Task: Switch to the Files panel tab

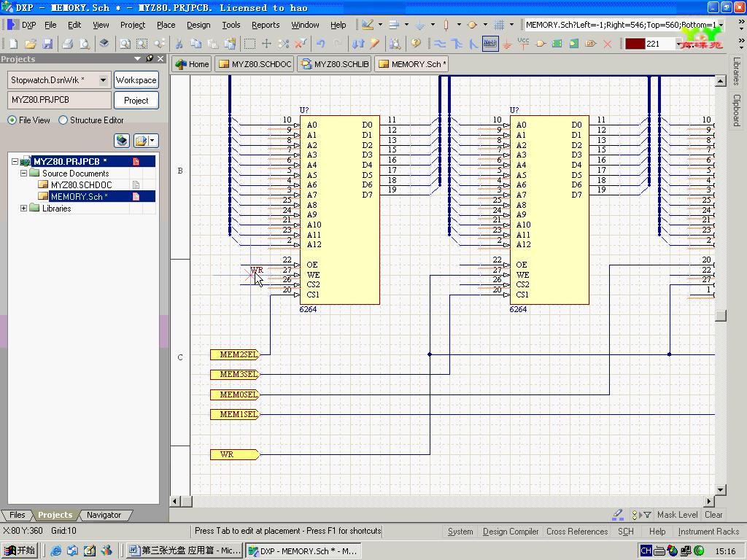Action: pyautogui.click(x=17, y=515)
